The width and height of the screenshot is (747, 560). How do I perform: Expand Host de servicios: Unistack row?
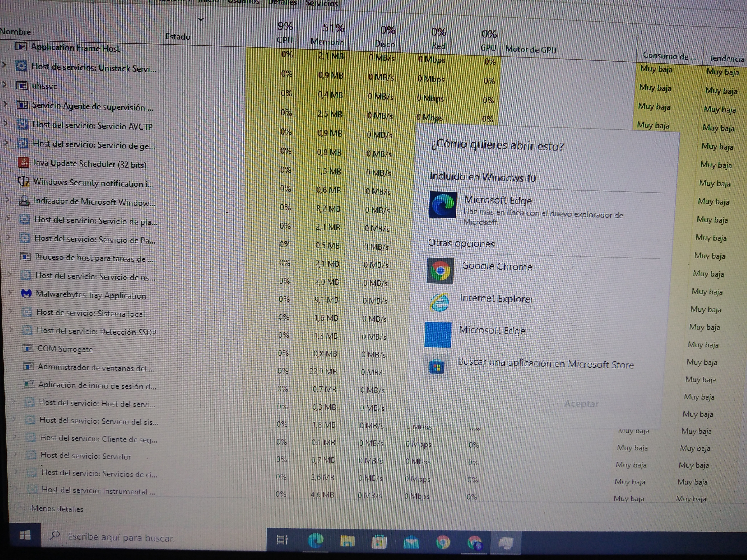[x=4, y=64]
